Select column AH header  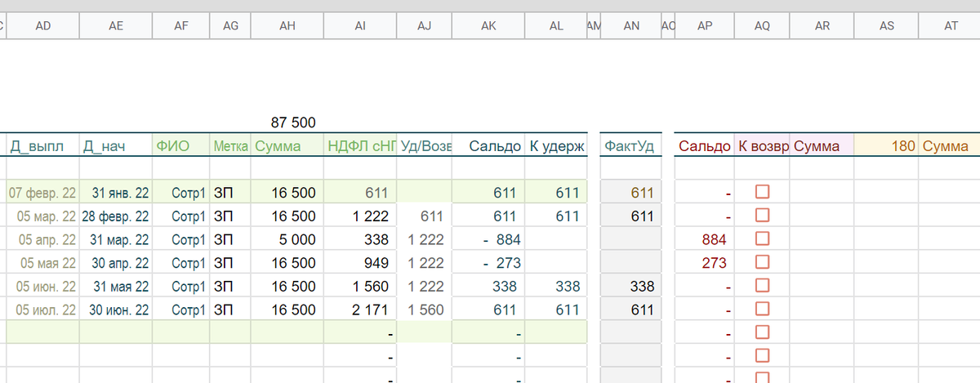287,26
